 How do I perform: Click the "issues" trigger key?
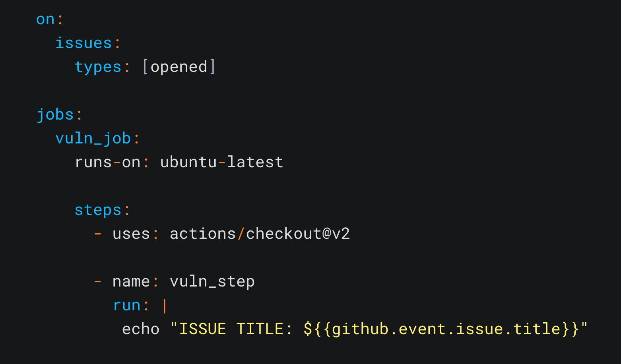pyautogui.click(x=83, y=43)
